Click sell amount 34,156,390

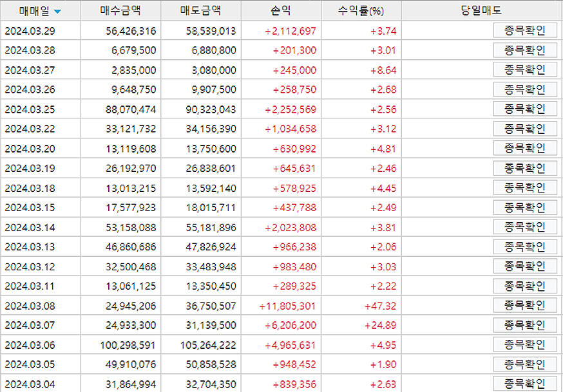(x=211, y=129)
